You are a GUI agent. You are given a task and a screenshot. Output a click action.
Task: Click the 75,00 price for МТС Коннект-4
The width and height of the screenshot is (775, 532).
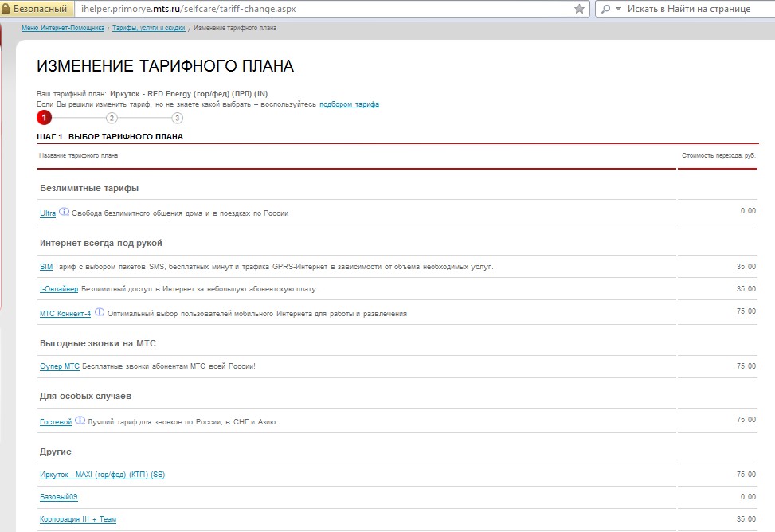point(746,311)
